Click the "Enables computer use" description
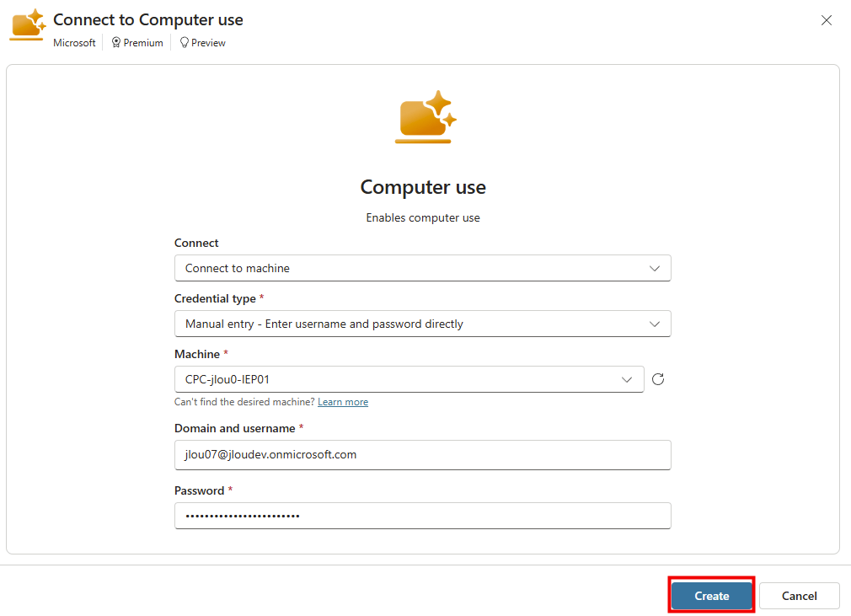 point(423,217)
